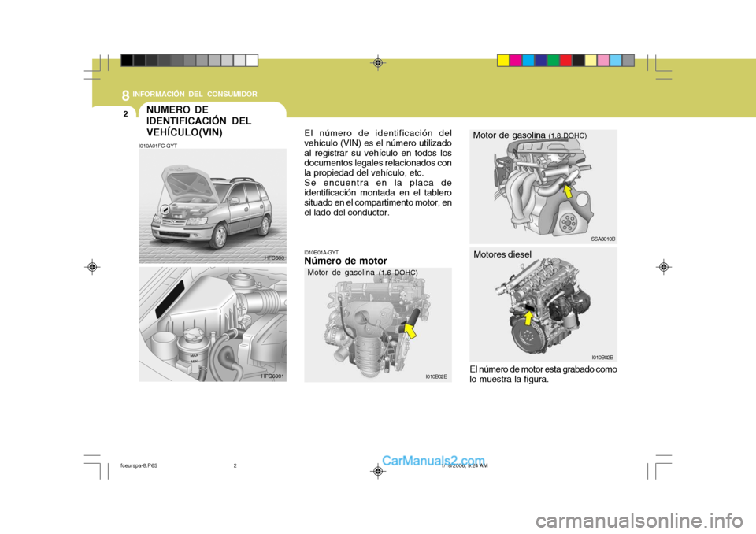
Task: Click the figure label 'HFC6001'
Action: click(272, 376)
